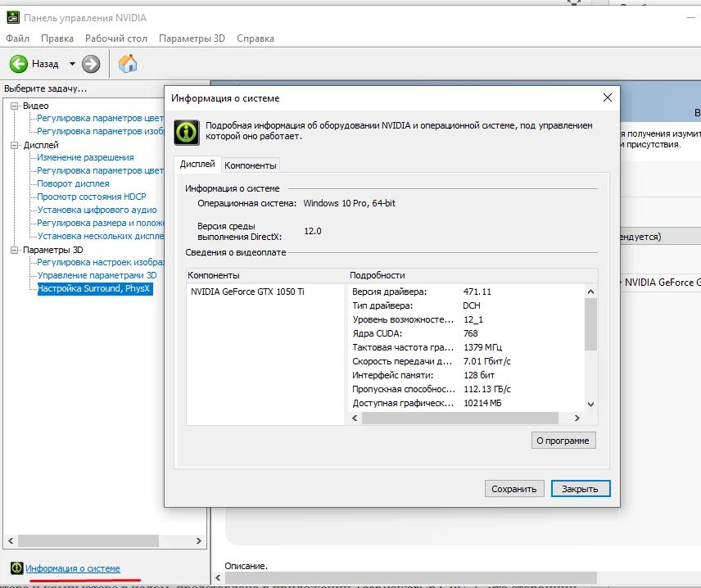701x588 pixels.
Task: Click the details list scroll up arrow
Action: pos(590,292)
